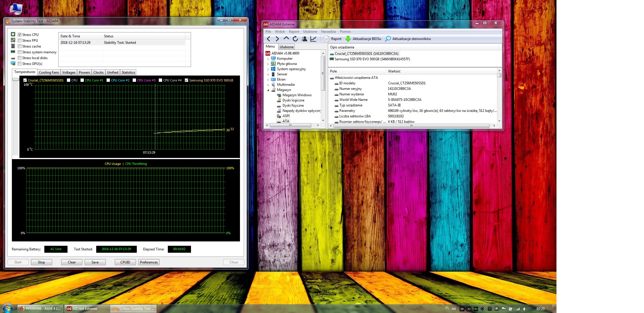Switch to the Cooling Fans tab
This screenshot has width=644, height=313.
point(49,72)
